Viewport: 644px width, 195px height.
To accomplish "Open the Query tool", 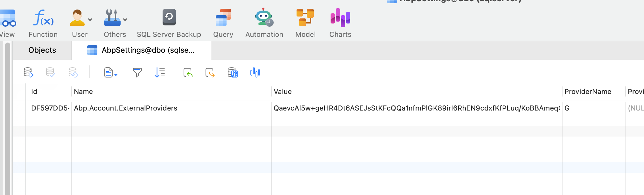I will 223,17.
